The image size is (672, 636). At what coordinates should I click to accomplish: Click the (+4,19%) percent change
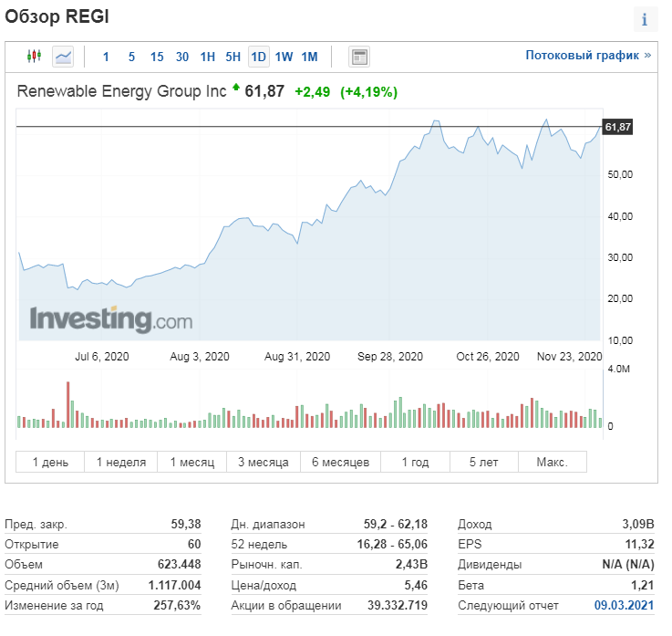pyautogui.click(x=368, y=92)
